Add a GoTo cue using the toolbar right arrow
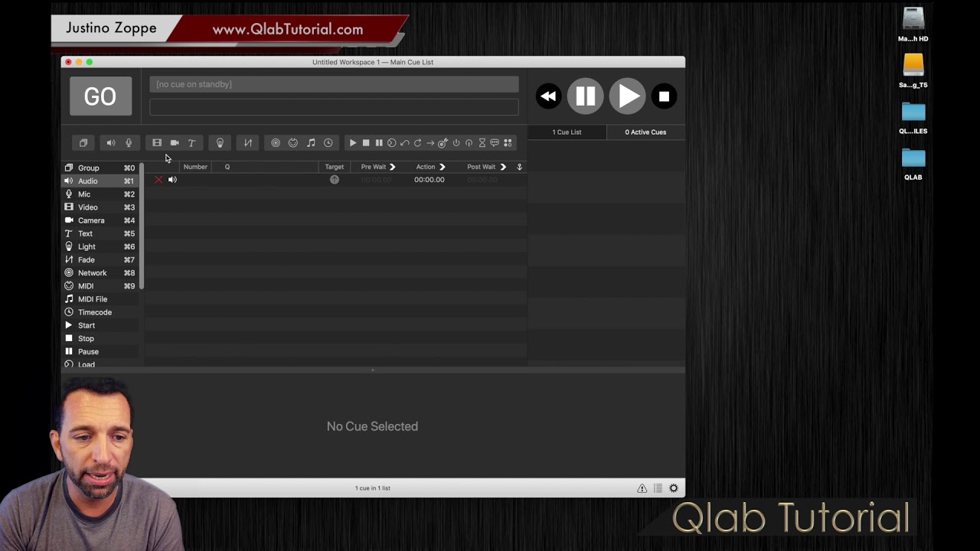Image resolution: width=980 pixels, height=551 pixels. click(430, 143)
